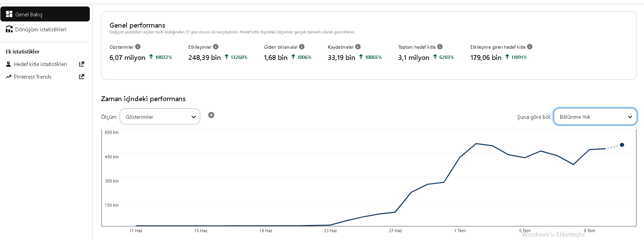This screenshot has width=644, height=240.
Task: Open Dönüşüm istatistikleri from sidebar
Action: 45,29
